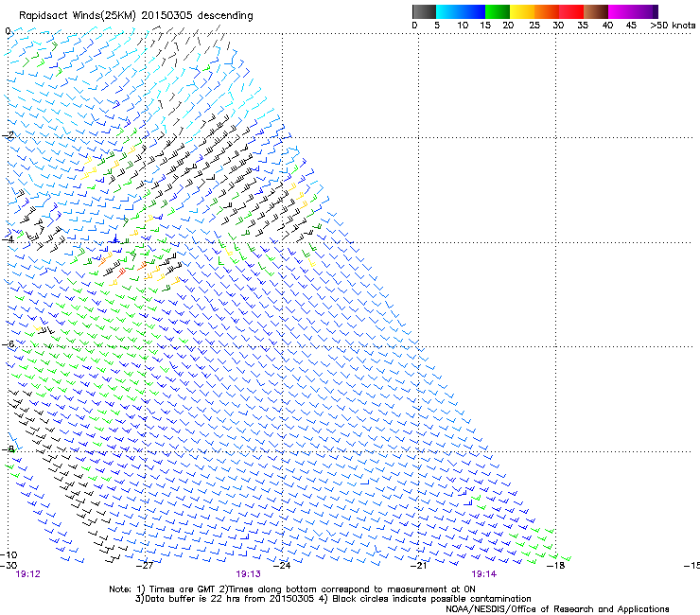Click the cyan-to-blue 5-15 knots legend band
The image size is (700, 615).
461,11
